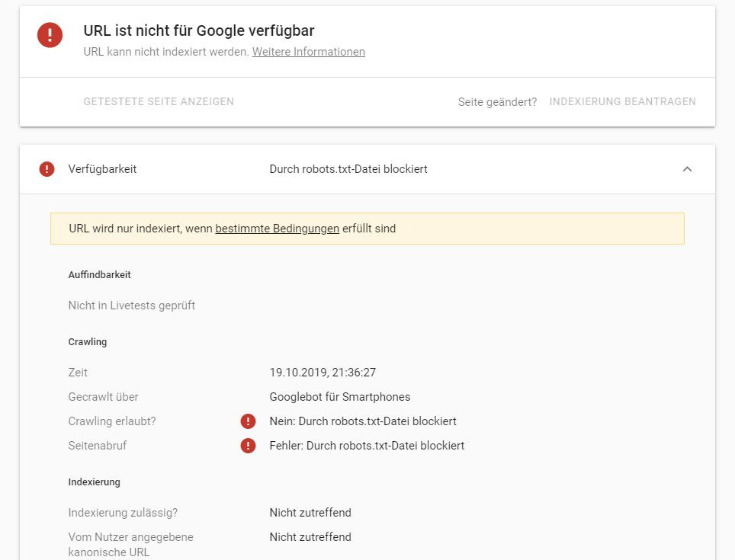Viewport: 735px width, 560px height.
Task: Click GETESTETE SEITE ANZEIGEN button
Action: coord(159,101)
